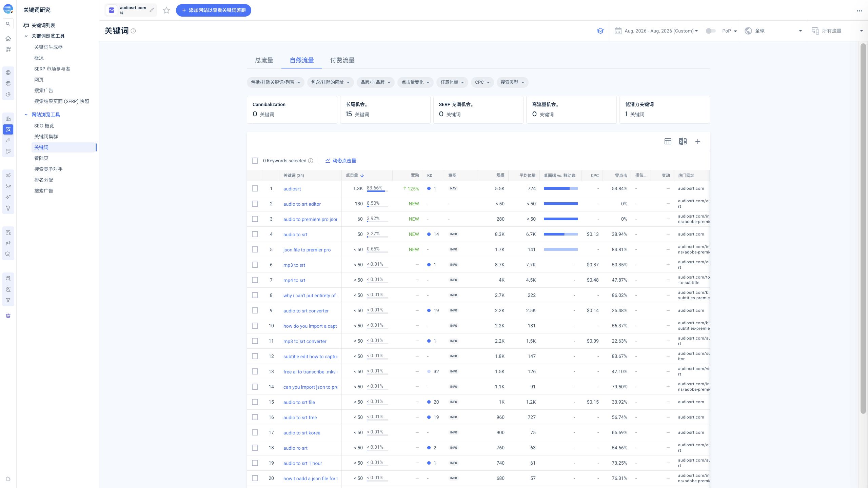This screenshot has height=488, width=868.
Task: Click the graduation cap learning icon
Action: point(600,31)
